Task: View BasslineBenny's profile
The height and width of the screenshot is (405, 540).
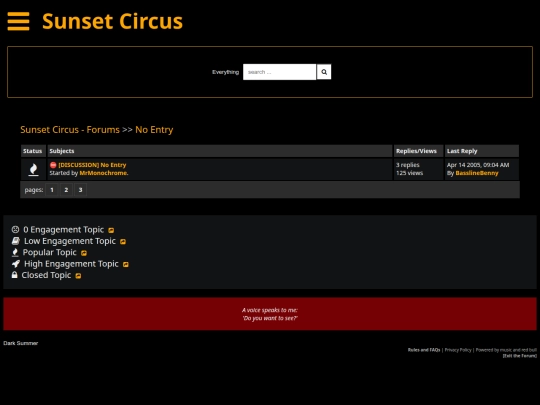Action: click(477, 173)
